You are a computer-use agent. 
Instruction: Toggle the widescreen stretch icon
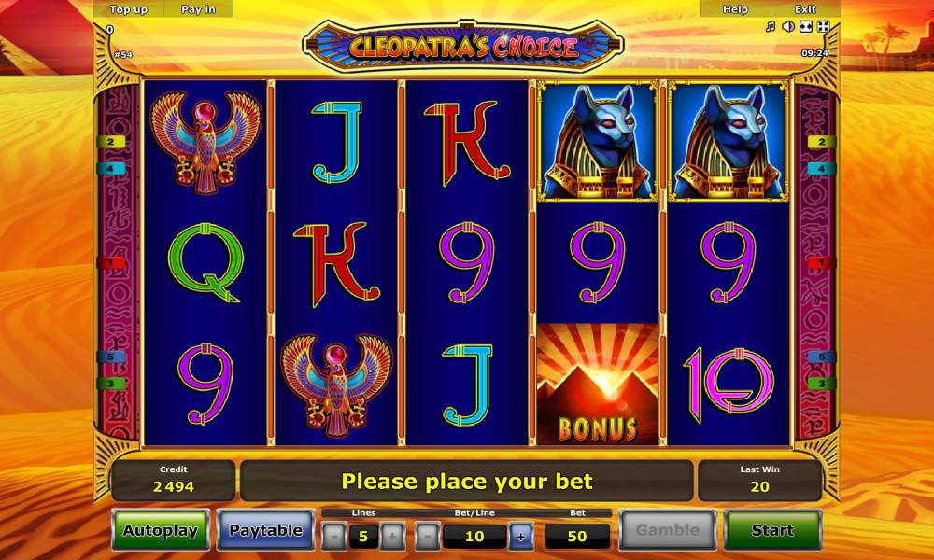pyautogui.click(x=806, y=27)
